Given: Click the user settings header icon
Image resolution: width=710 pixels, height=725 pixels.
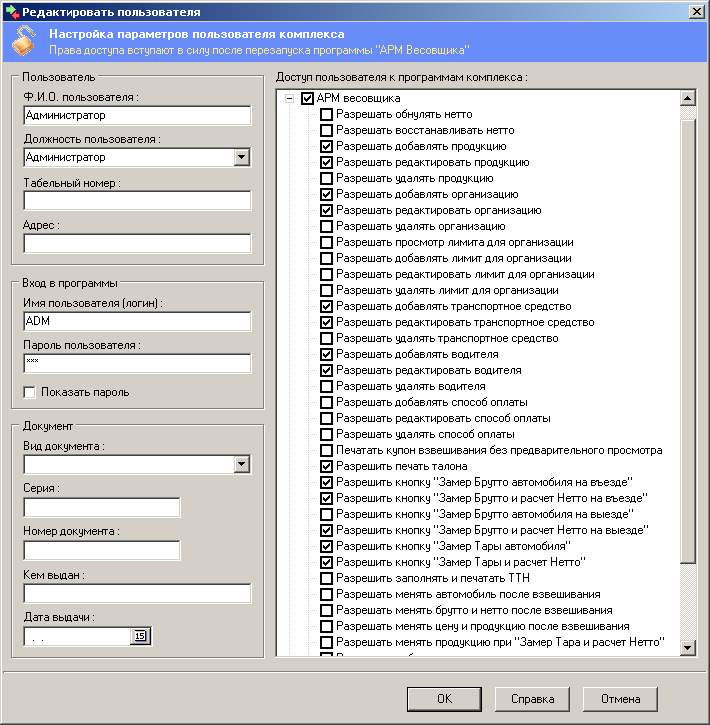Looking at the screenshot, I should coord(25,40).
